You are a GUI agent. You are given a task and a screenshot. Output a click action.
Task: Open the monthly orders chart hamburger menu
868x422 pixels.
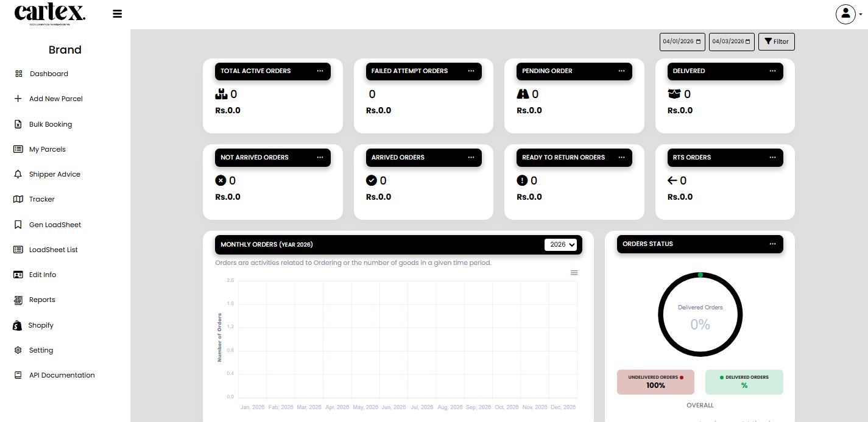(574, 273)
